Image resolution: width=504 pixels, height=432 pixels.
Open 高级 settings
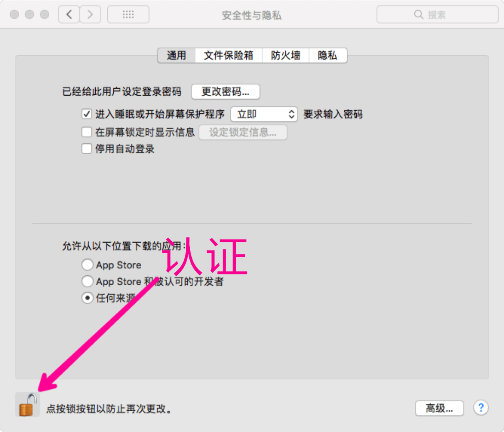coord(439,408)
